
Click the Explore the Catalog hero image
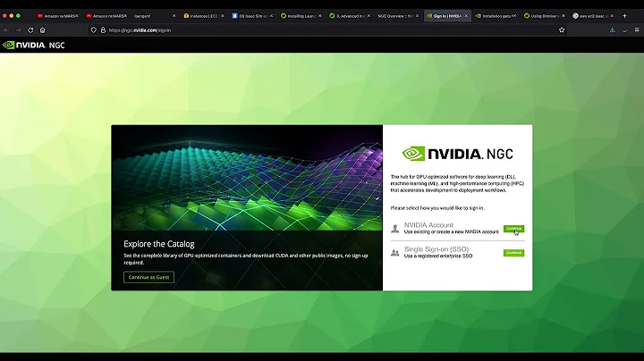tap(247, 178)
